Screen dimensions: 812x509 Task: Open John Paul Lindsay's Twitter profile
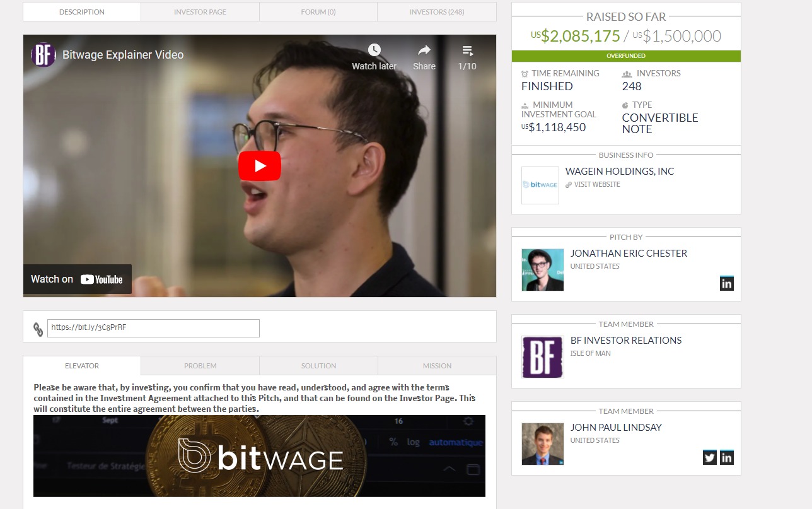pos(709,457)
